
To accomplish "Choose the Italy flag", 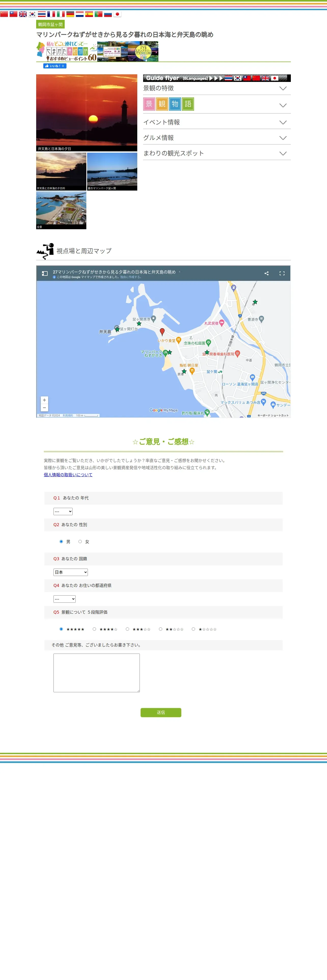I will (x=61, y=14).
